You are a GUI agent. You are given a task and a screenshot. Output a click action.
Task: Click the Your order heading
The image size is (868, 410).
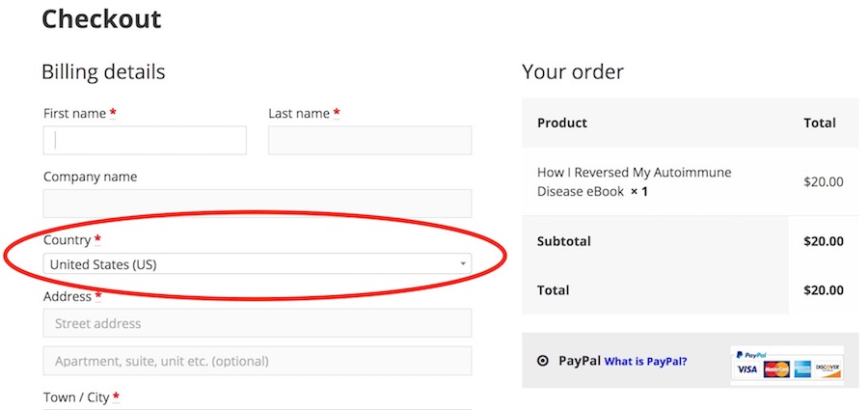573,71
